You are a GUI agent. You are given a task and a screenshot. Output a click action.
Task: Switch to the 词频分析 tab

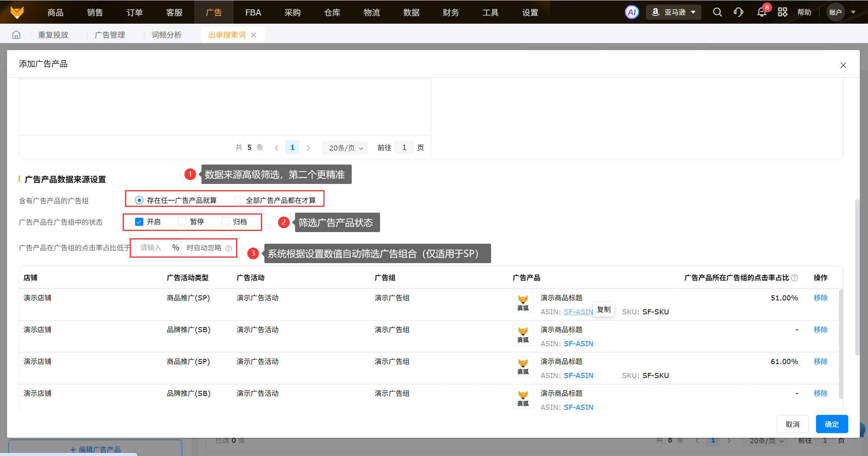click(x=167, y=35)
